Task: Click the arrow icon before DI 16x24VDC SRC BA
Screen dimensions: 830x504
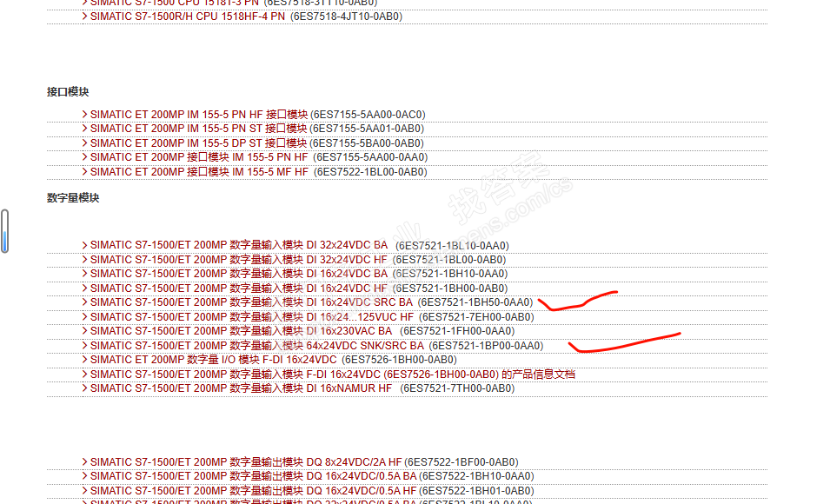Action: 84,302
